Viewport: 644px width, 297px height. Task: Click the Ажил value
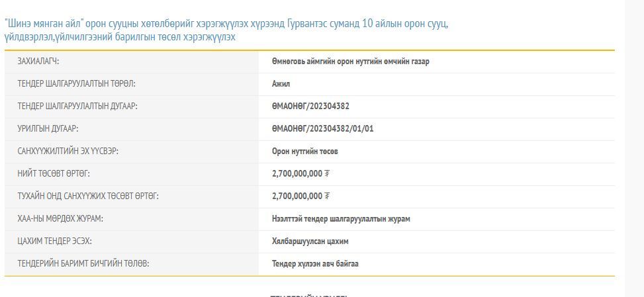tap(281, 84)
